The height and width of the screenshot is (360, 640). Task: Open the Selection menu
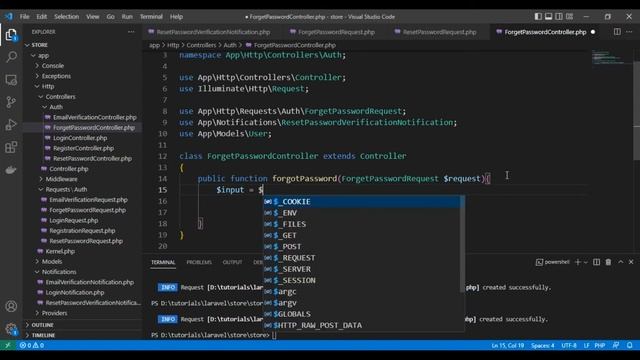coord(67,17)
